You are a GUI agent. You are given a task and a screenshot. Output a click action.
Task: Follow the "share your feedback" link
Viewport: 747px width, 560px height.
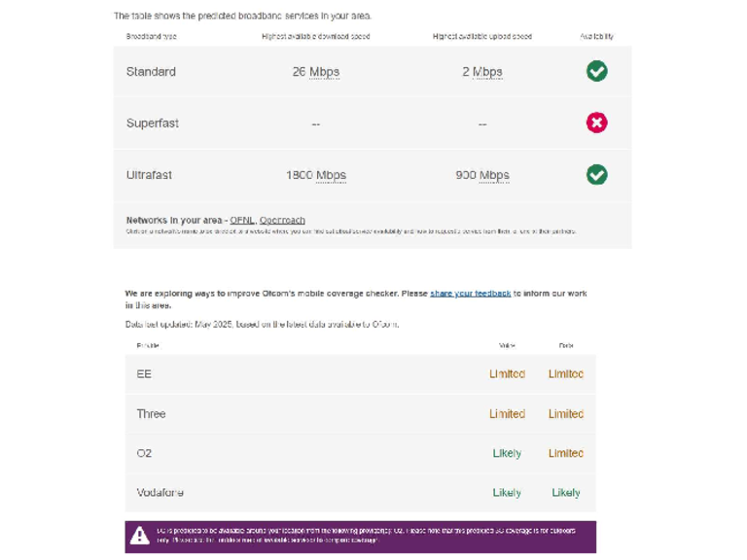point(470,293)
